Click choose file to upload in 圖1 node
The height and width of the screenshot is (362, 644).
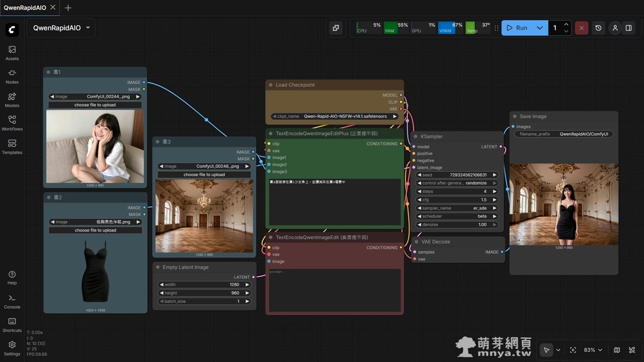click(x=95, y=105)
